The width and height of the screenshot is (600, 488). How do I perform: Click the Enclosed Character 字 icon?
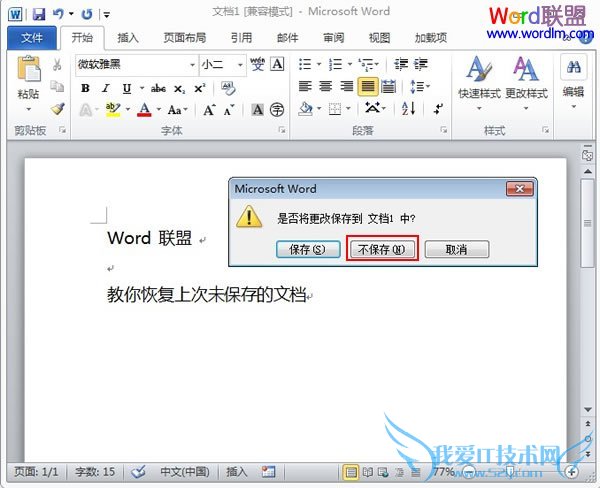(x=277, y=110)
